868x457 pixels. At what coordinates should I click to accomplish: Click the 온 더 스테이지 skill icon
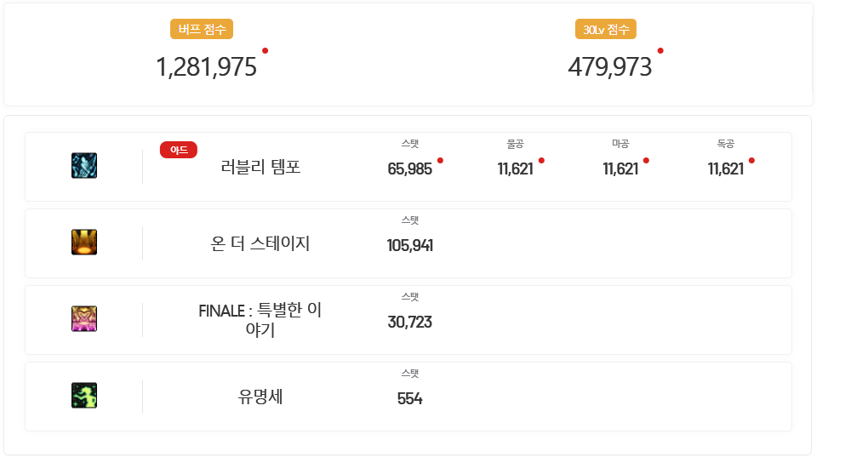click(84, 242)
